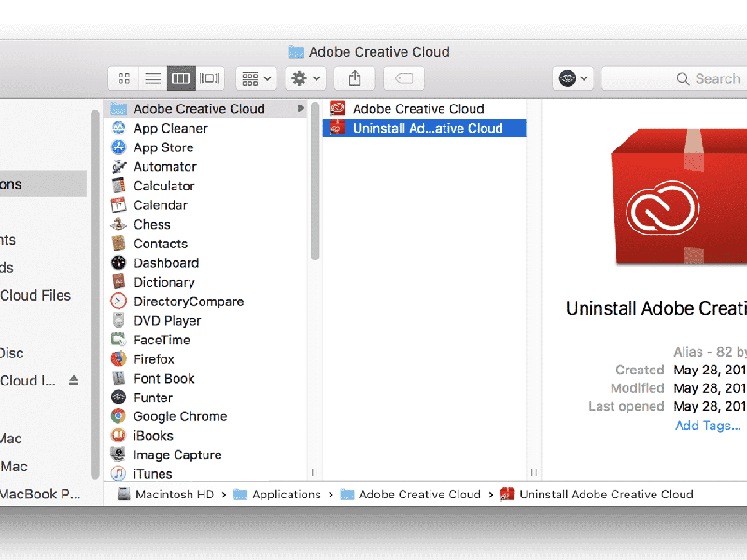Click second column resize handle at bottom
The width and height of the screenshot is (747, 560).
(533, 472)
